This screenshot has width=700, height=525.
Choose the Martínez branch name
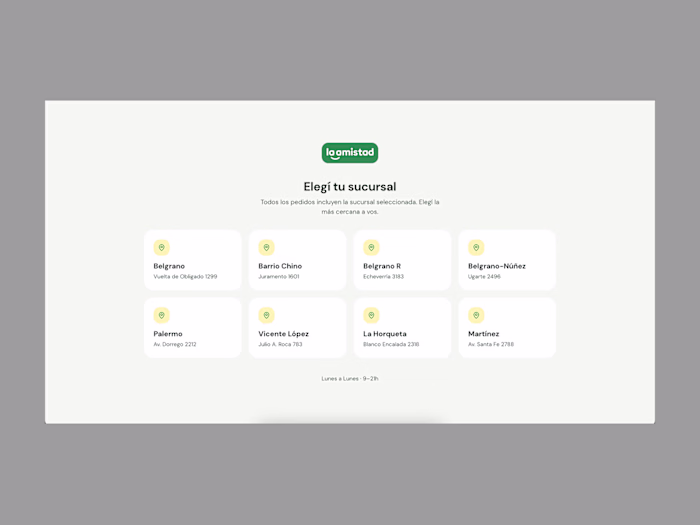483,334
